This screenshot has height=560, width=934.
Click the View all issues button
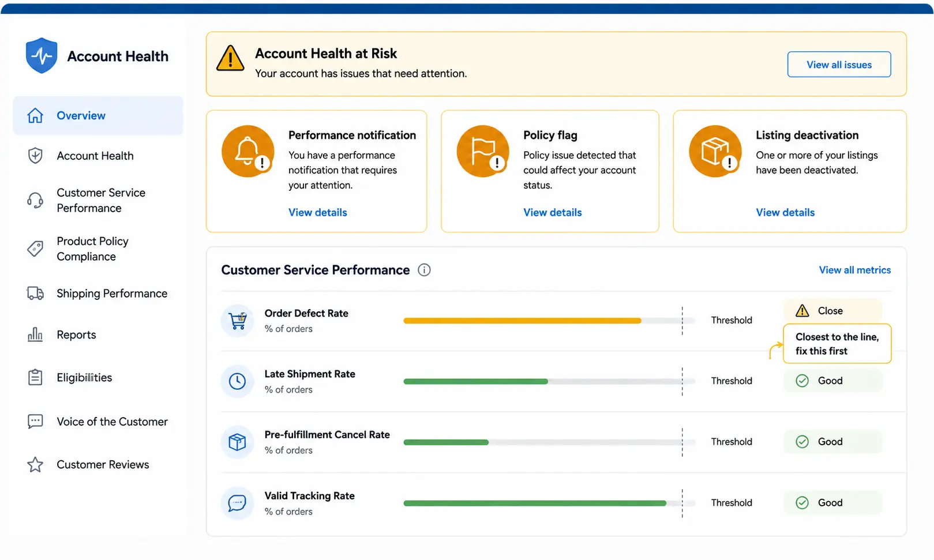(x=839, y=65)
